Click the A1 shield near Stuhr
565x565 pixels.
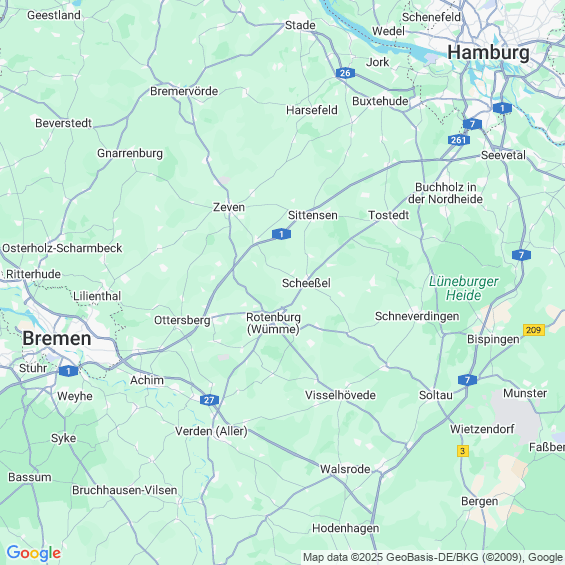(x=68, y=371)
